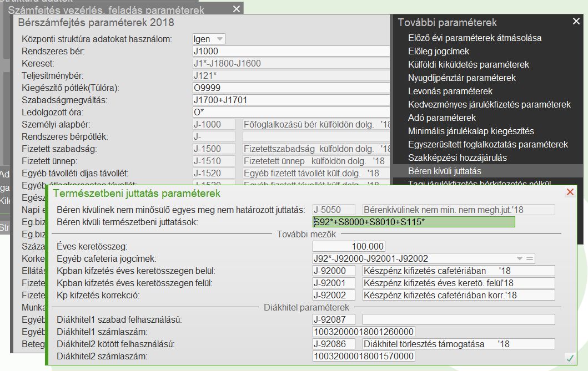This screenshot has height=371, width=588.
Task: Click the Teljesítménybér field J121*
Action: click(x=291, y=75)
